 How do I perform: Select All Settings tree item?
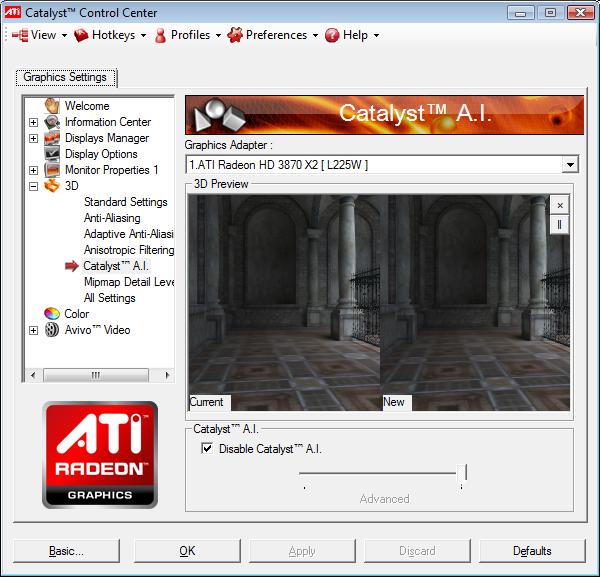109,298
